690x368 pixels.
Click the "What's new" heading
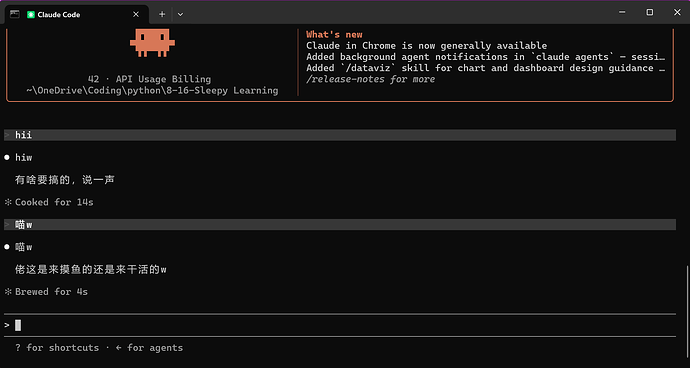[x=334, y=34]
